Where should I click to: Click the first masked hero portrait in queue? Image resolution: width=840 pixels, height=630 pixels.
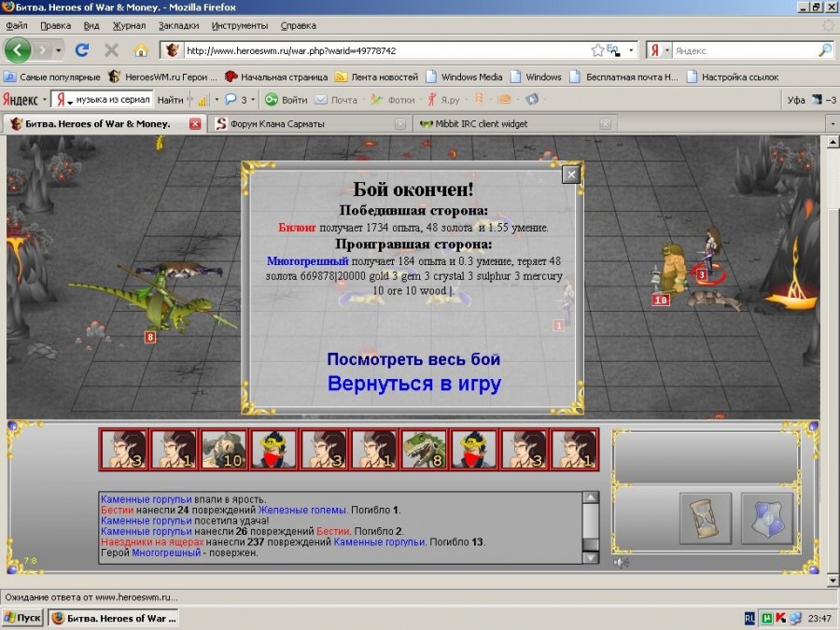click(273, 450)
